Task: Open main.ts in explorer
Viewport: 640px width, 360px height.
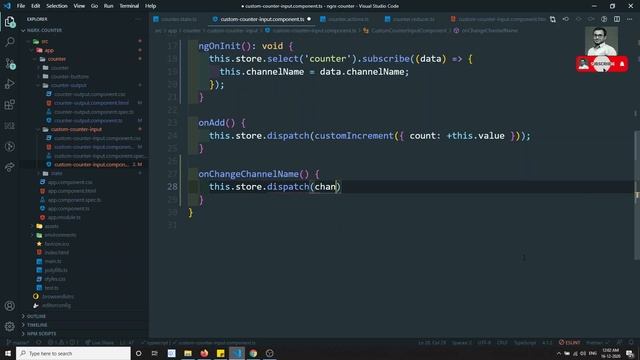Action: 53,261
